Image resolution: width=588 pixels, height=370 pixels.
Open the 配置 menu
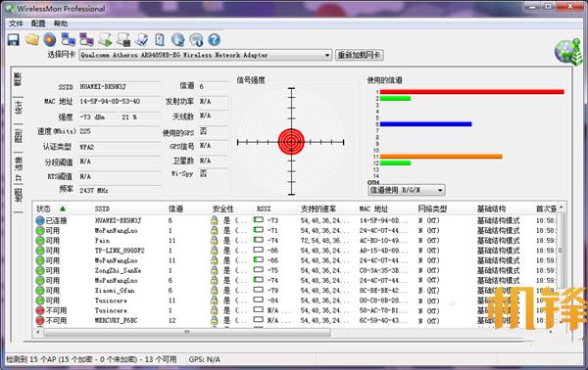pos(38,23)
